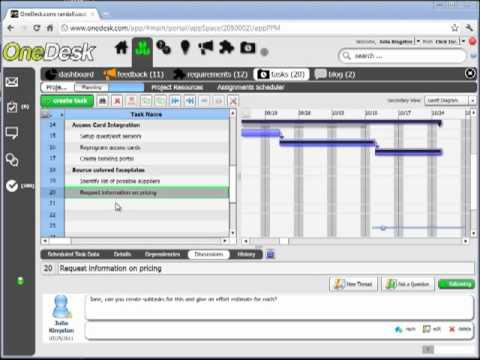Select the green projects hierarchy icon
The height and width of the screenshot is (360, 480).
coord(142,48)
